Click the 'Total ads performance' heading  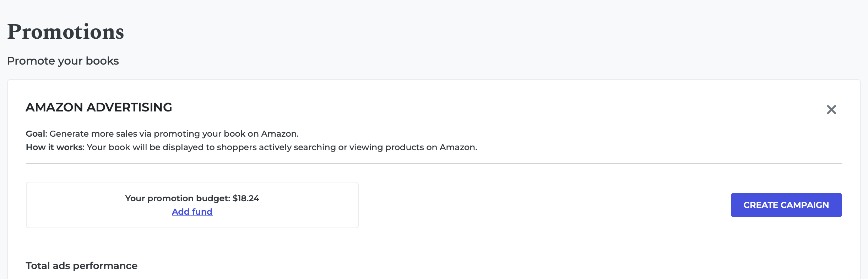[x=81, y=266]
